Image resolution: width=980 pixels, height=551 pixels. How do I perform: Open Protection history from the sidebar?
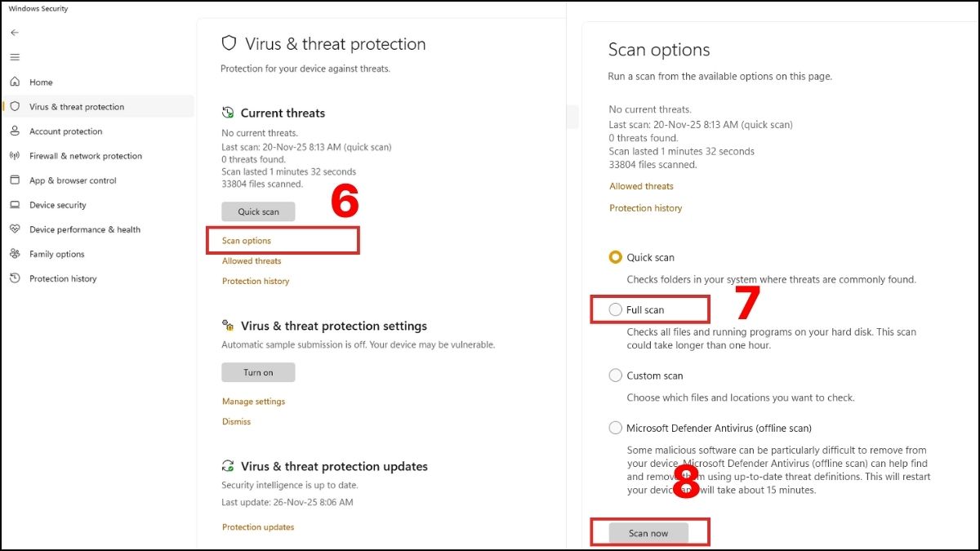[x=61, y=278]
